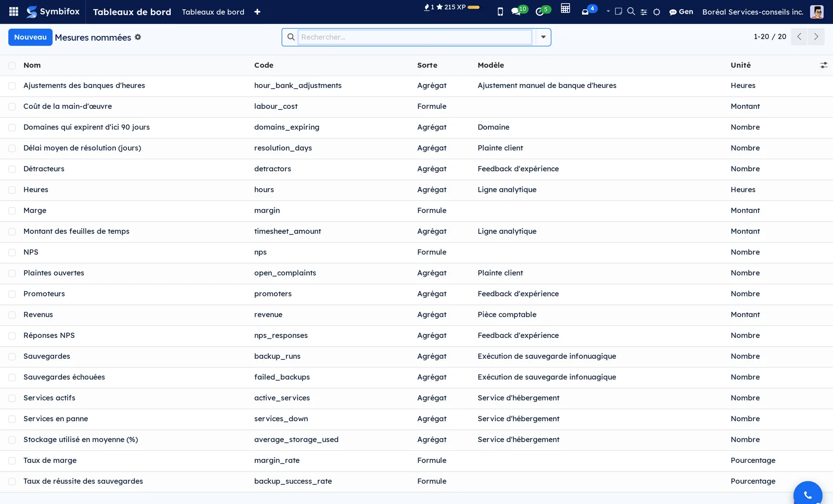The height and width of the screenshot is (504, 833).
Task: Click the sun-shaped theme icon
Action: point(657,12)
